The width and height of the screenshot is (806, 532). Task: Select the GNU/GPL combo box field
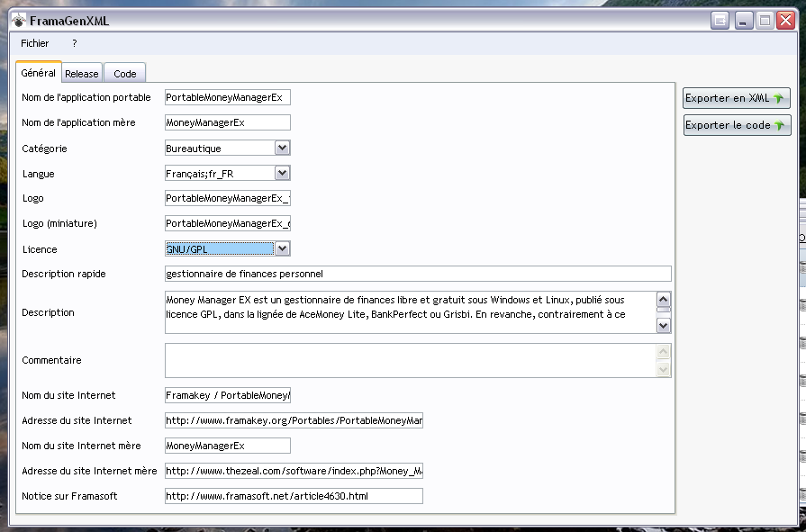tap(228, 248)
